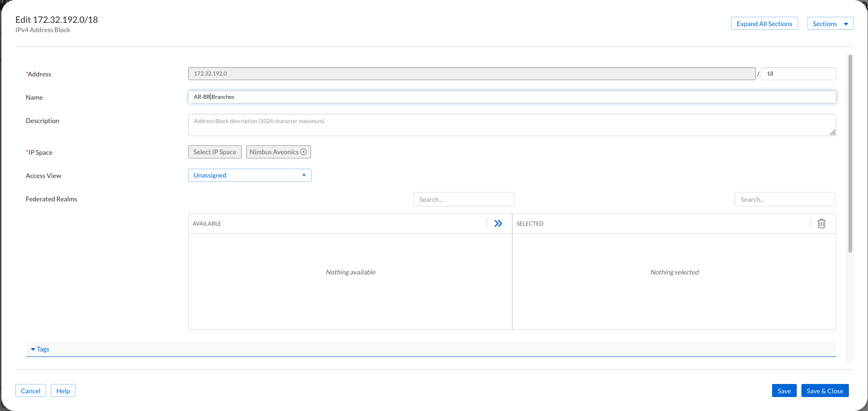Screen dimensions: 868x411
Task: Click Expand All Sections button
Action: pyautogui.click(x=764, y=24)
